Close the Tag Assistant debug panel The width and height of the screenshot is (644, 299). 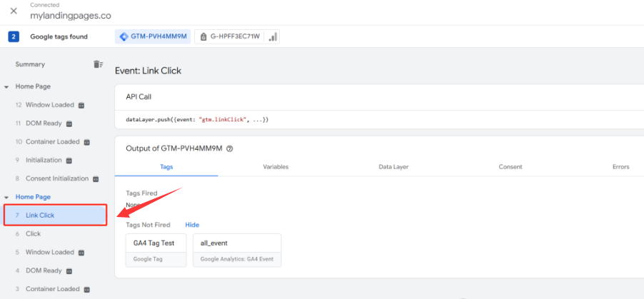tap(14, 11)
